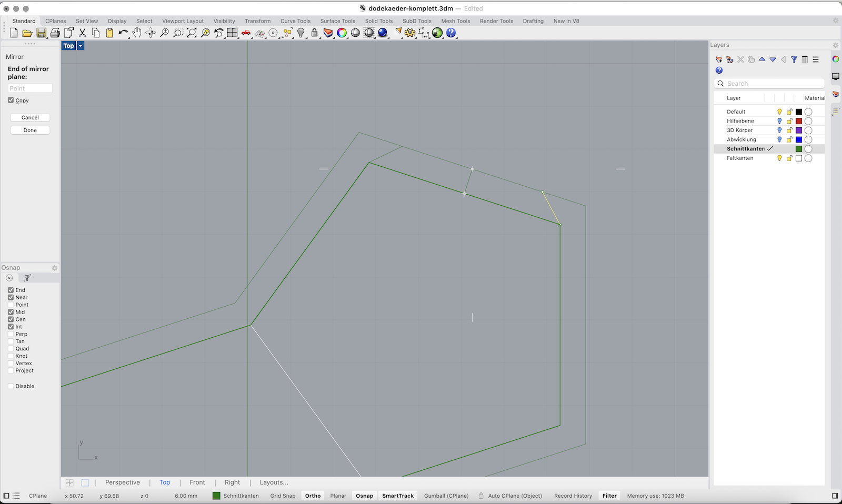Open Osnap panel gear menu

[x=54, y=268]
